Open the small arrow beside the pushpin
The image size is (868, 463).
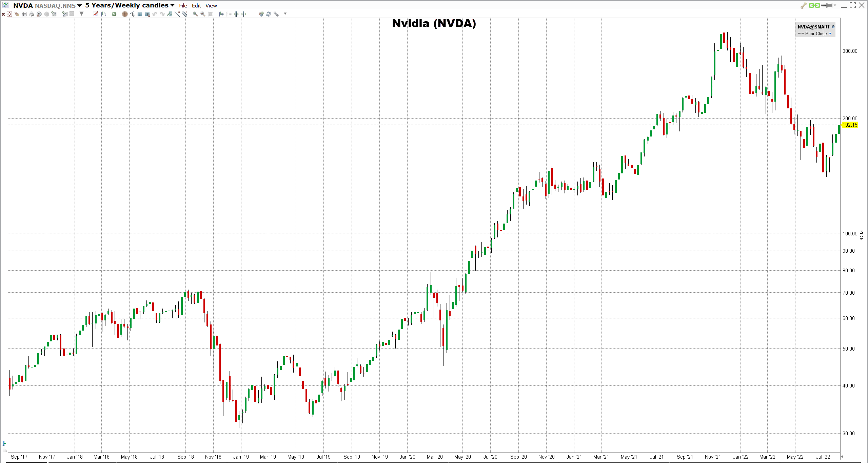(835, 5)
